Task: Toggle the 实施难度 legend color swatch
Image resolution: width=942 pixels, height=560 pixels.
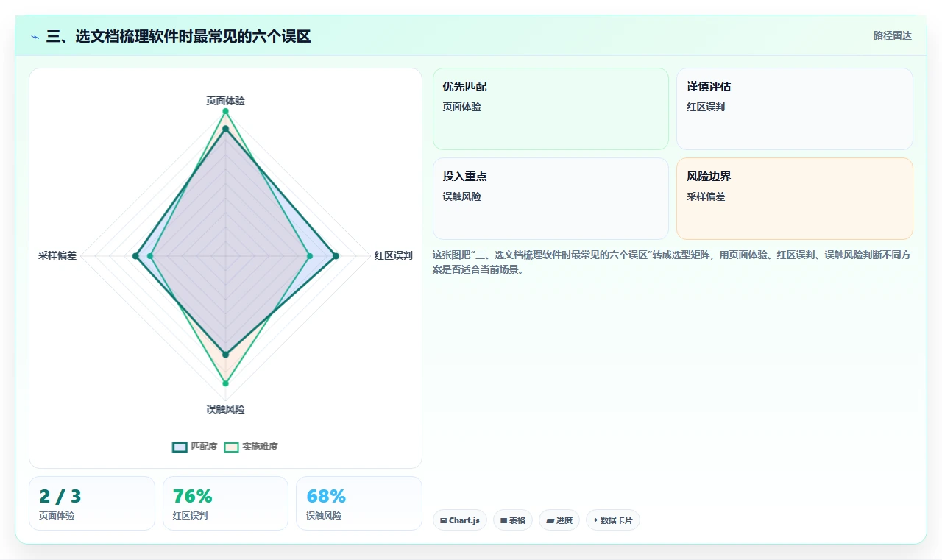Action: tap(232, 447)
